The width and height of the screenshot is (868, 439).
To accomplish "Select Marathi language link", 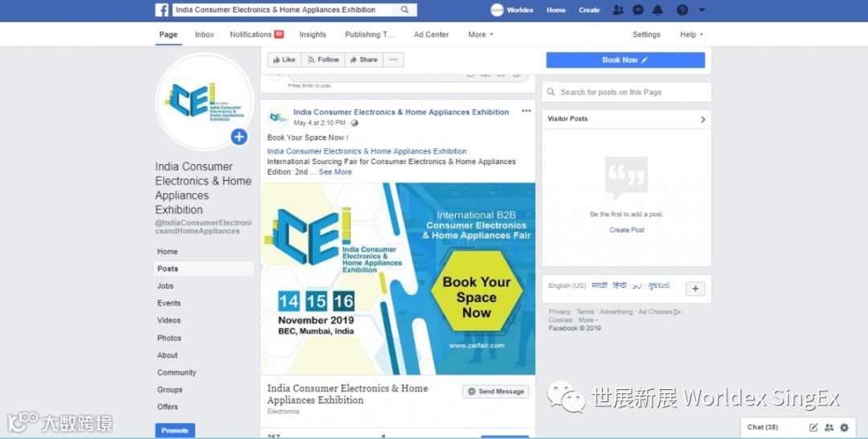I will coord(599,285).
